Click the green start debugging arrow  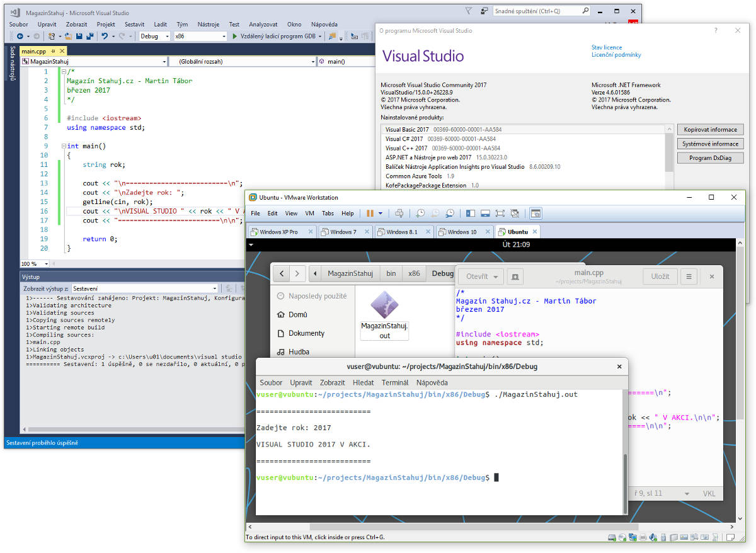coord(235,37)
